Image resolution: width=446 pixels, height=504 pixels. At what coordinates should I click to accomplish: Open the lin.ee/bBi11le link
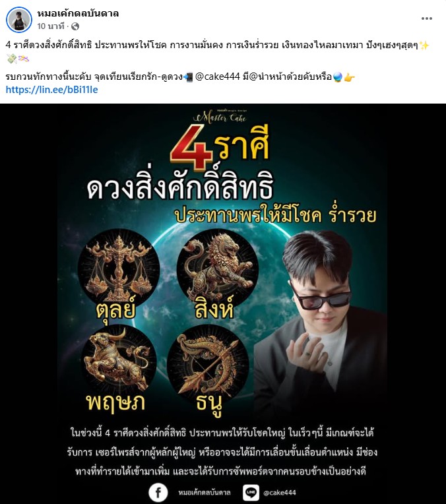[51, 90]
